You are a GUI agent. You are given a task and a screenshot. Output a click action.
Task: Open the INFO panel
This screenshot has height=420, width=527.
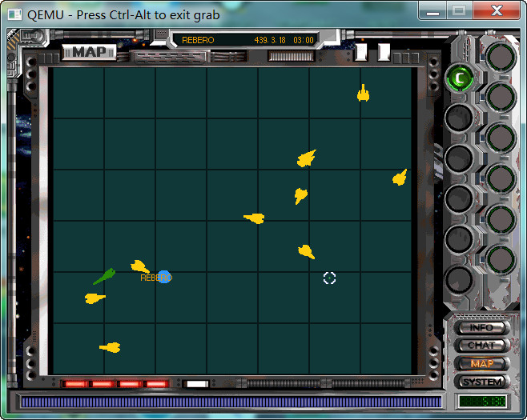tap(481, 328)
